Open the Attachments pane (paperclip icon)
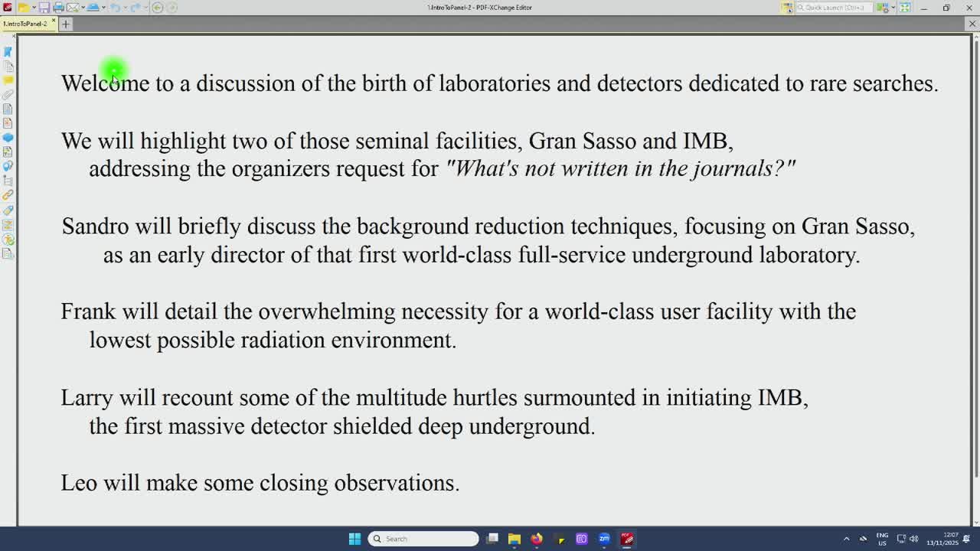 [8, 95]
